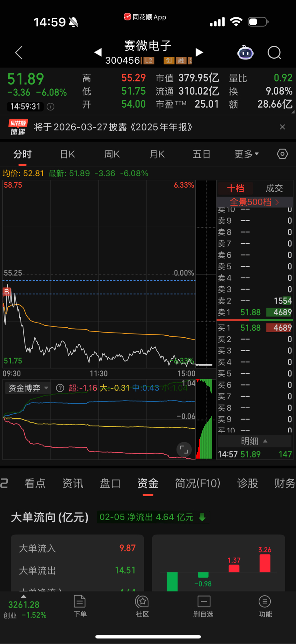Viewport: 296px width, 644px height.
Task: Open 全景500档 full depth link
Action: click(x=254, y=202)
